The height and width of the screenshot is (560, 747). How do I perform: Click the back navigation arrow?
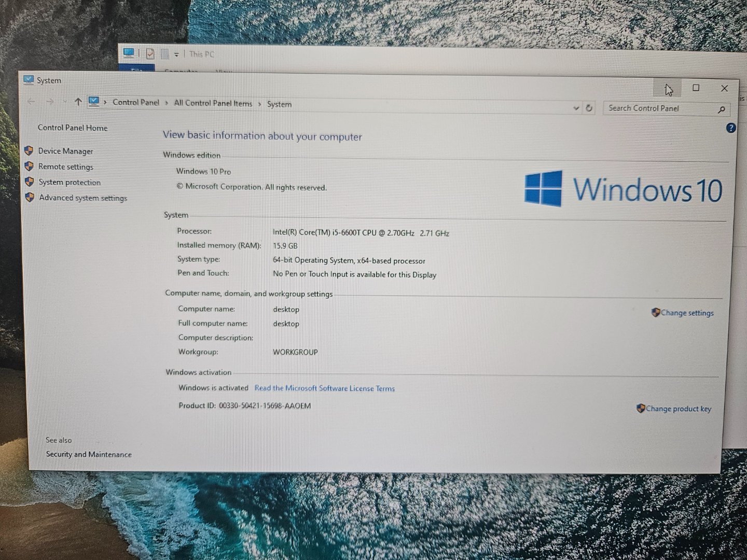pyautogui.click(x=31, y=101)
